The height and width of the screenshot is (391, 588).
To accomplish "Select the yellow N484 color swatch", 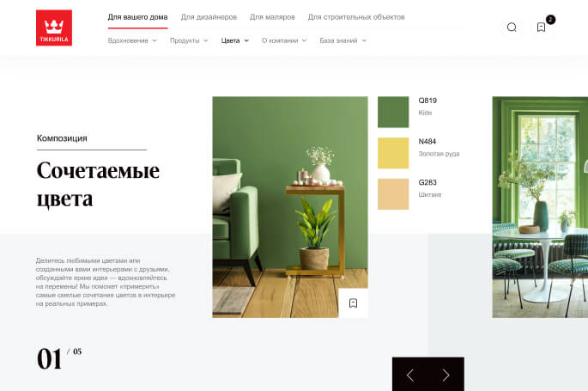I will pos(393,153).
